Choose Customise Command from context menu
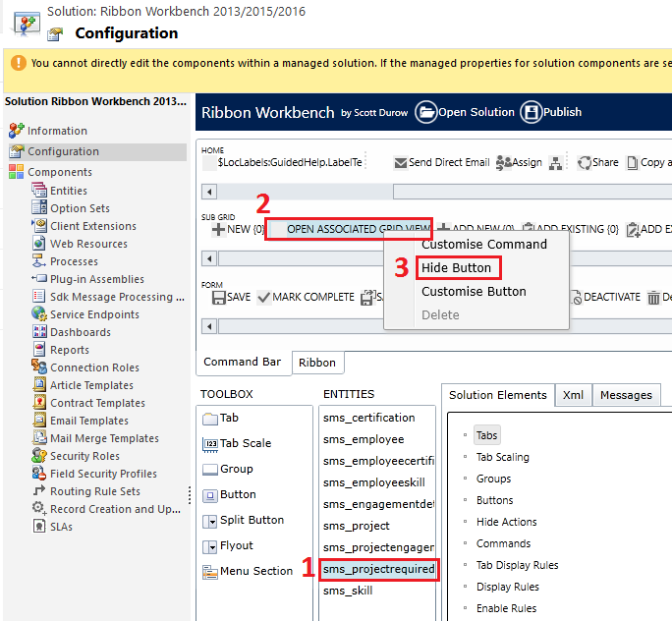Image resolution: width=672 pixels, height=621 pixels. [483, 244]
